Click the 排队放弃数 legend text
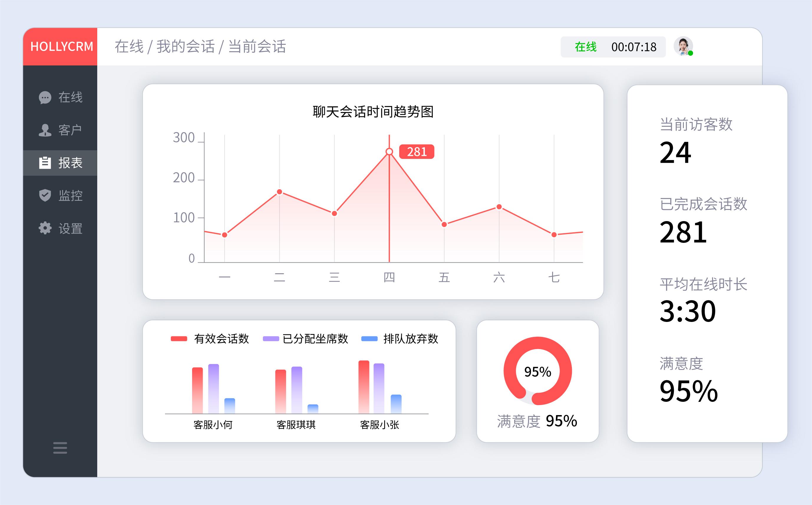 coord(411,339)
